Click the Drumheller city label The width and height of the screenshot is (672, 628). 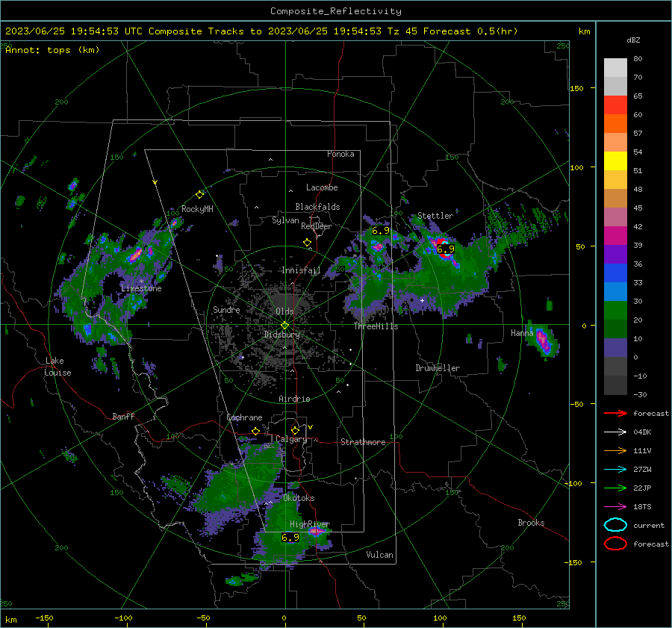tap(438, 368)
